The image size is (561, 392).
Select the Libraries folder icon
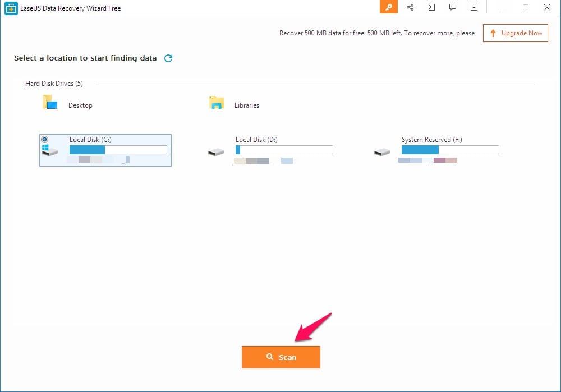pos(217,103)
